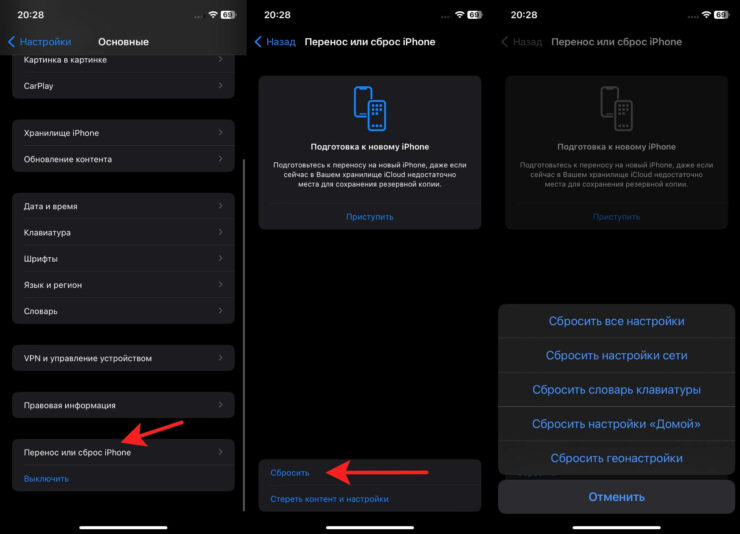The height and width of the screenshot is (534, 740).
Task: Choose Сбросить настройки «Домой»
Action: [x=616, y=424]
